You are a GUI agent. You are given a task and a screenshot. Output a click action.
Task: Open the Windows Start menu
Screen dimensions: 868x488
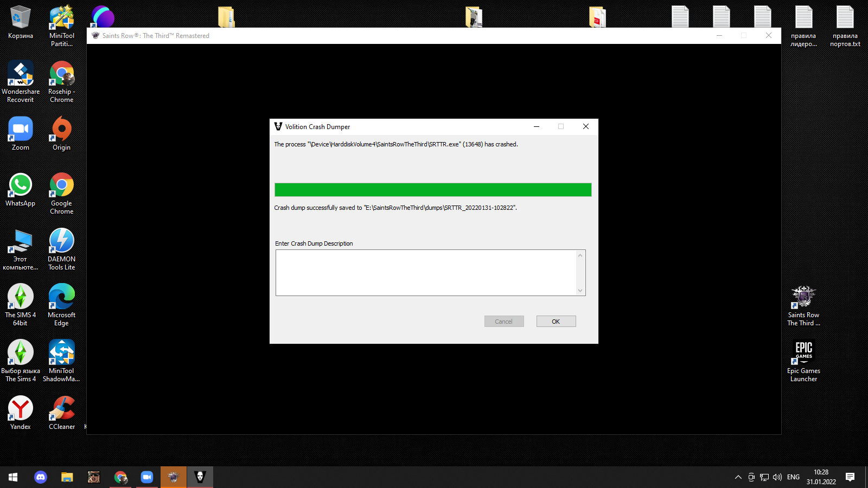click(13, 477)
